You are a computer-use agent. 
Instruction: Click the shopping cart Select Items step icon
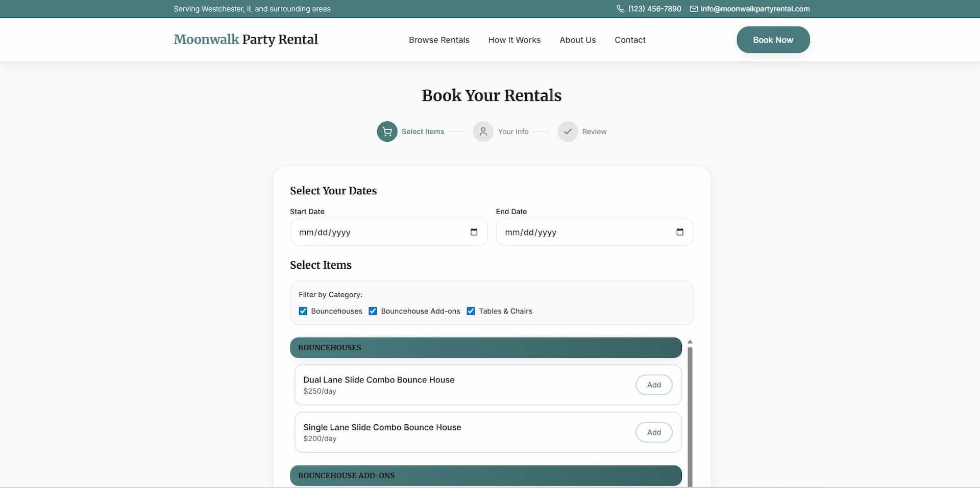pos(387,132)
